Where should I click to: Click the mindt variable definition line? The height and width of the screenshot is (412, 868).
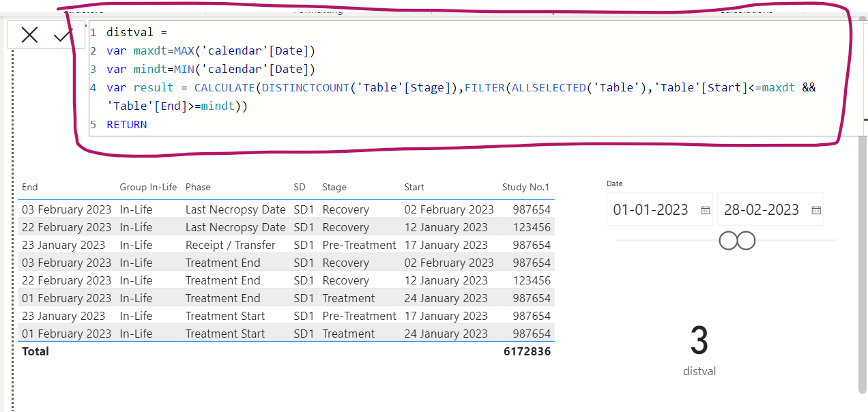[211, 69]
